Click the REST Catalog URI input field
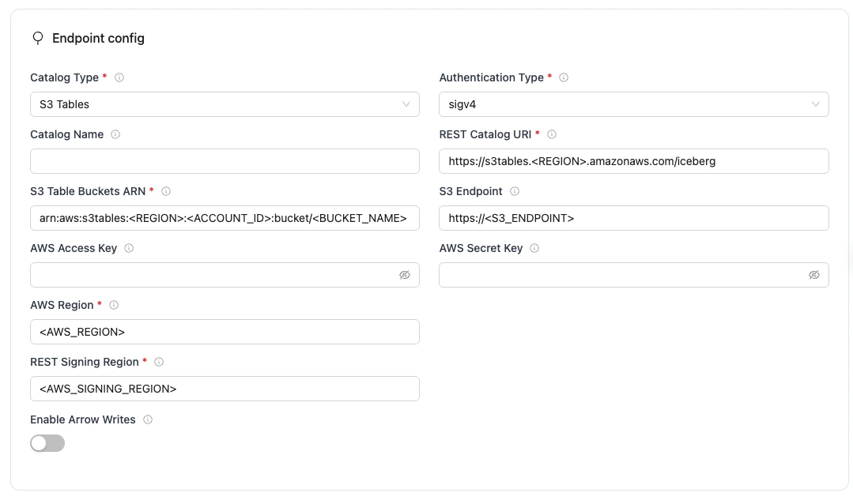The image size is (853, 504). coord(634,161)
